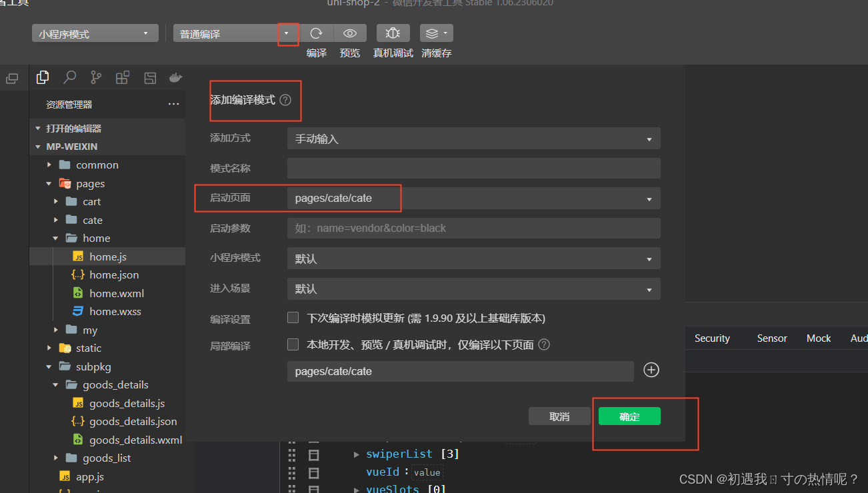Open the 添加方式 手动输入 dropdown

tap(474, 139)
